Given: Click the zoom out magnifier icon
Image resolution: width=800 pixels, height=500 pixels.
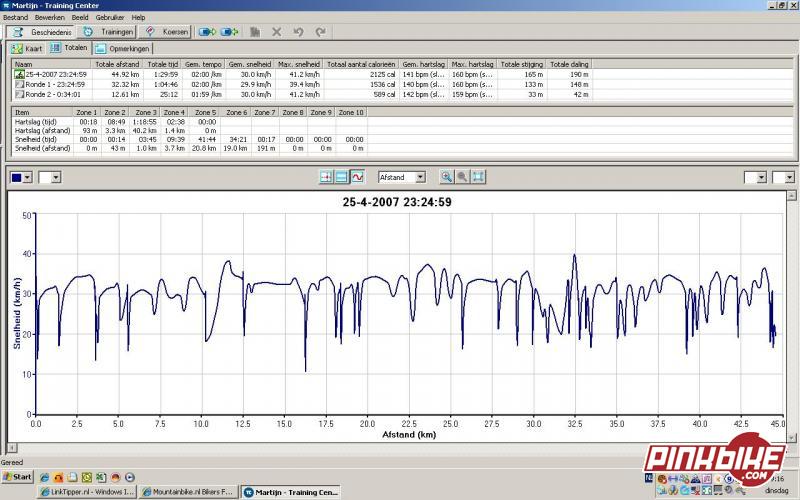Looking at the screenshot, I should click(462, 177).
